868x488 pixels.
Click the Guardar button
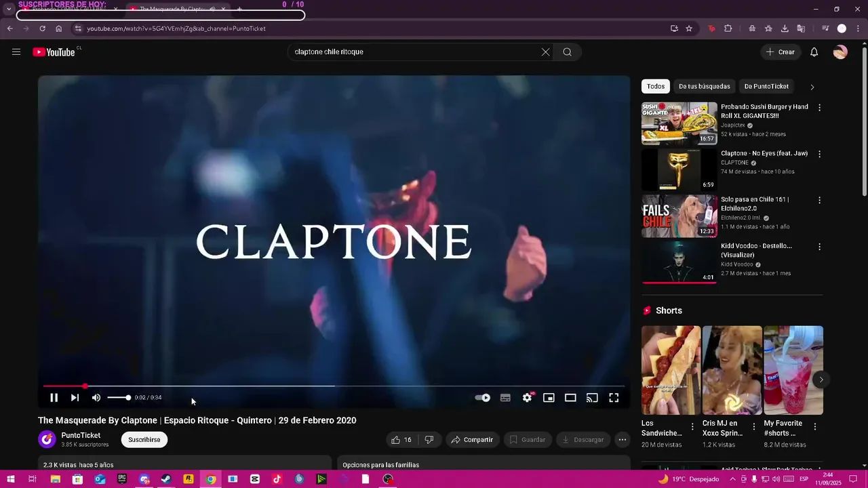click(528, 440)
